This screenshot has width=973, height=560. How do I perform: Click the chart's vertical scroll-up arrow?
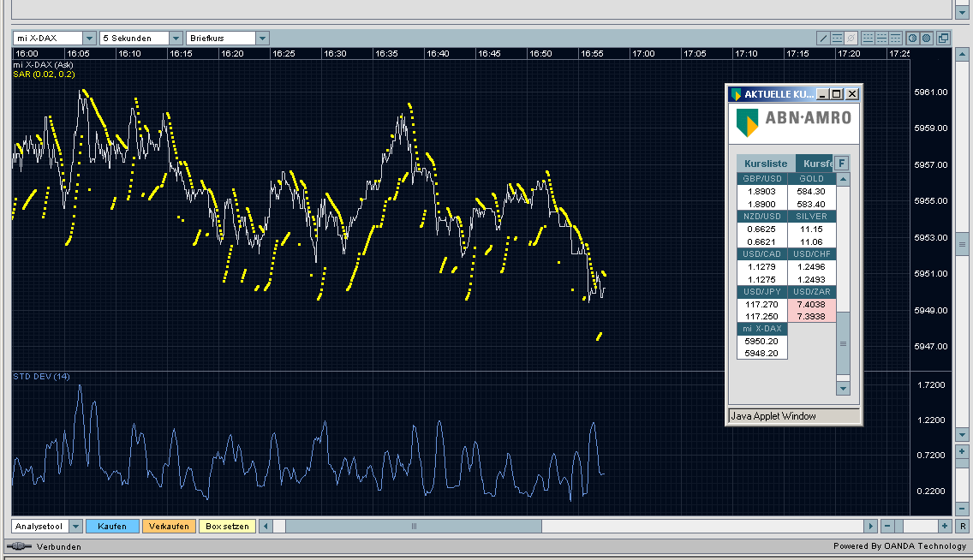(963, 55)
